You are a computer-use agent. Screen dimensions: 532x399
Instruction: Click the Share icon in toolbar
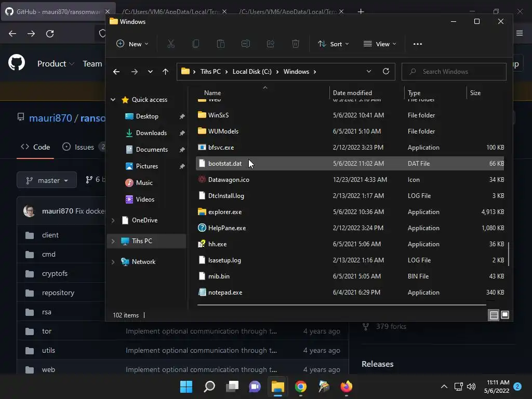click(270, 44)
